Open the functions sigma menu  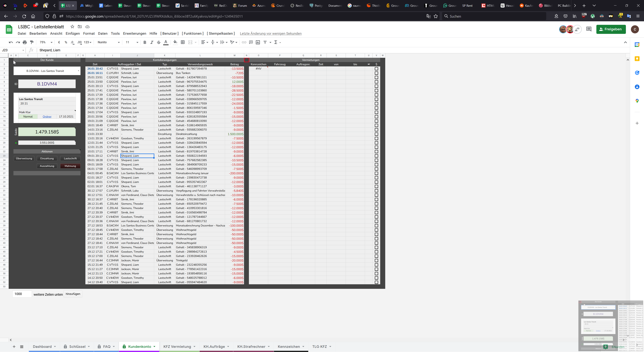pos(276,42)
